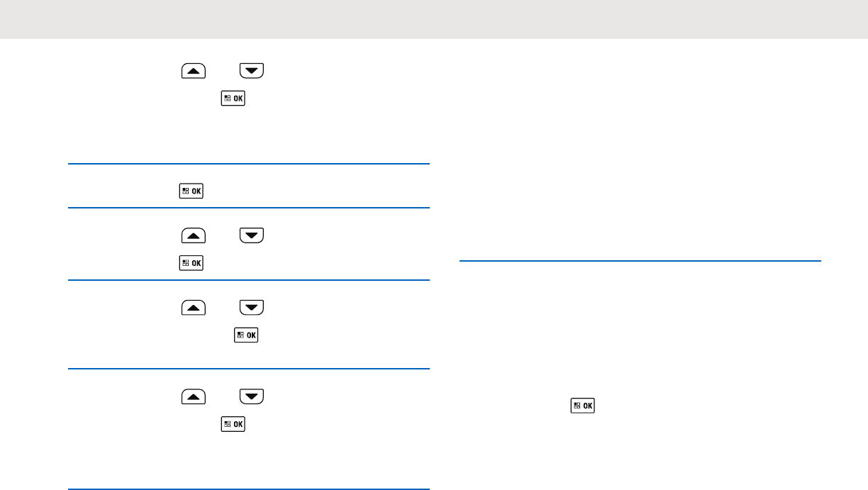The width and height of the screenshot is (868, 490).
Task: Click the first blue divider in the left column
Action: [249, 165]
